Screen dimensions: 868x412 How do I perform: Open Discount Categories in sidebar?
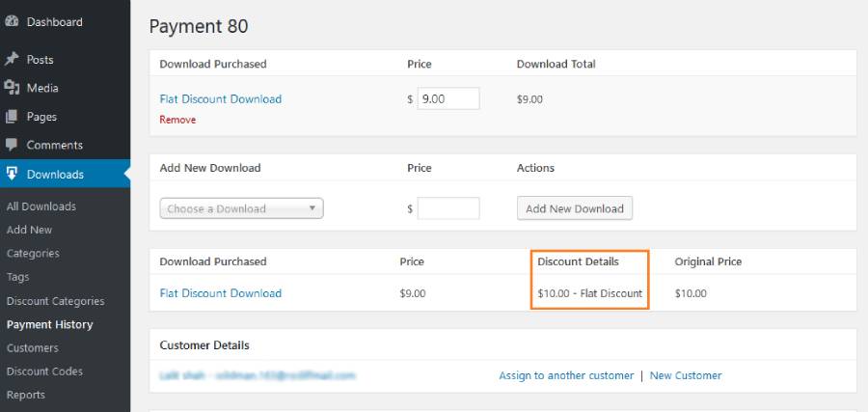point(55,301)
